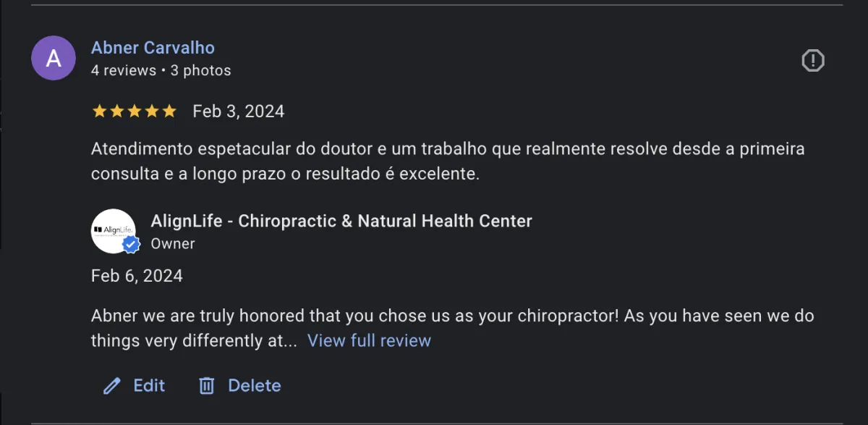Click the fifth gold star in rating
Image resolution: width=868 pixels, height=425 pixels.
coord(169,111)
